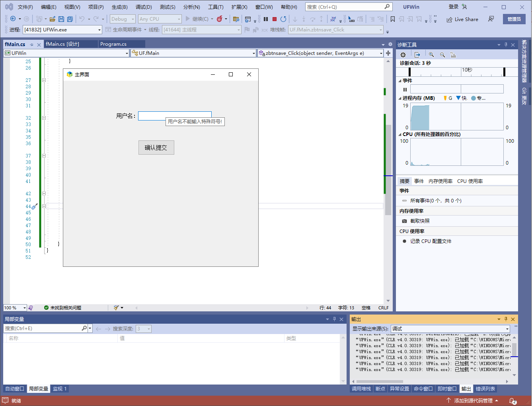Save current file with single floppy icon
The image size is (532, 406).
tap(61, 19)
